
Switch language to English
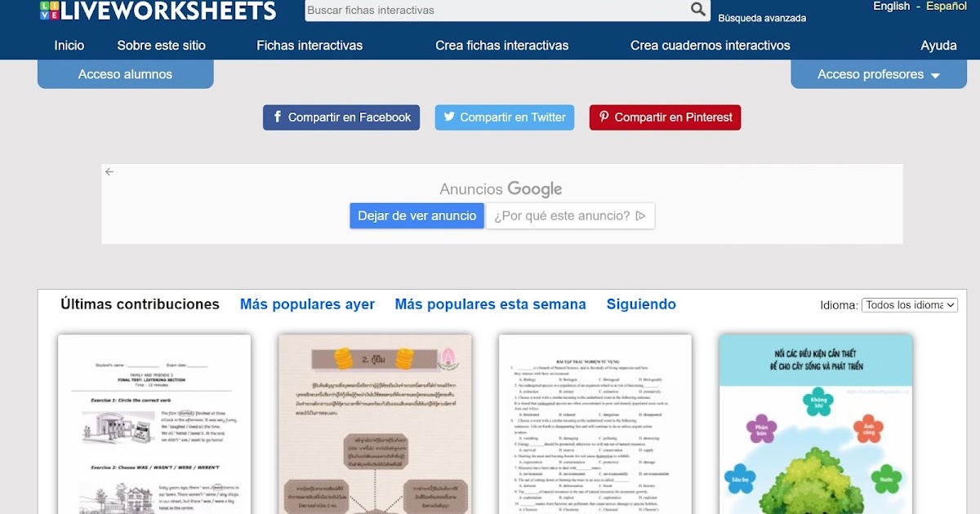(x=891, y=6)
